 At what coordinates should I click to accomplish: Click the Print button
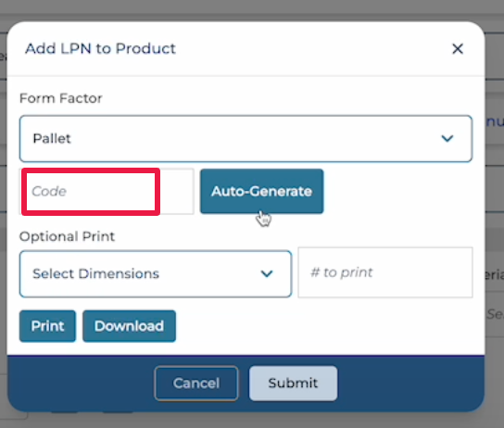[47, 326]
